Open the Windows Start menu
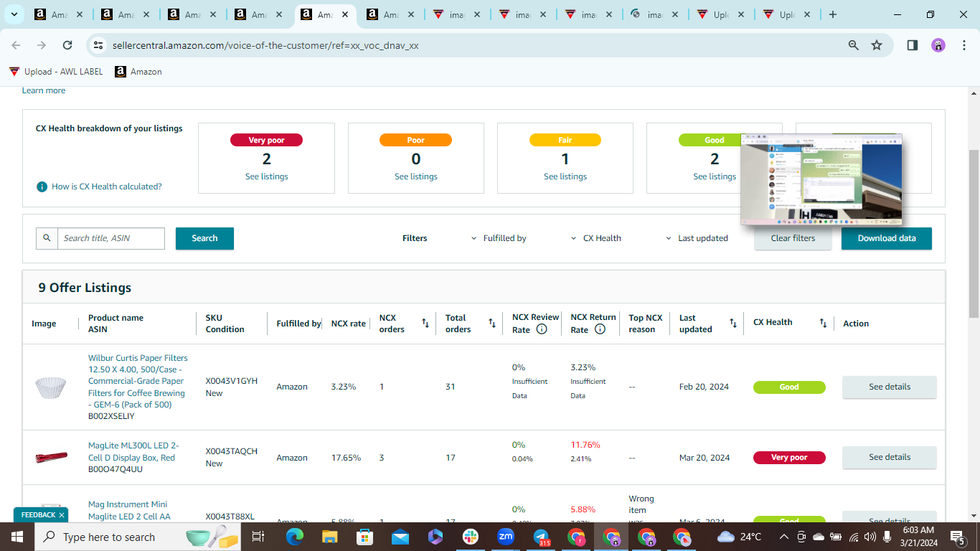The image size is (980, 551). click(17, 537)
